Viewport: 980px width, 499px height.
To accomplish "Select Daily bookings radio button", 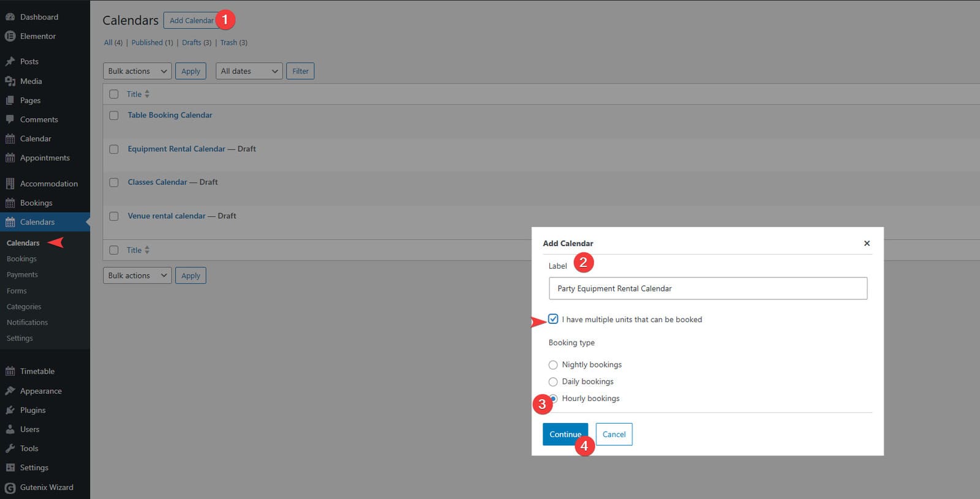I will [x=553, y=381].
